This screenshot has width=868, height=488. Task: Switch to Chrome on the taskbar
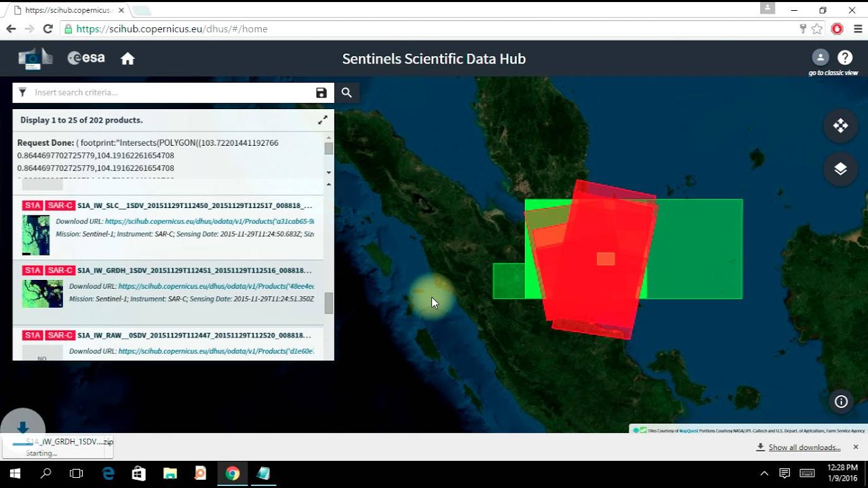(x=233, y=473)
